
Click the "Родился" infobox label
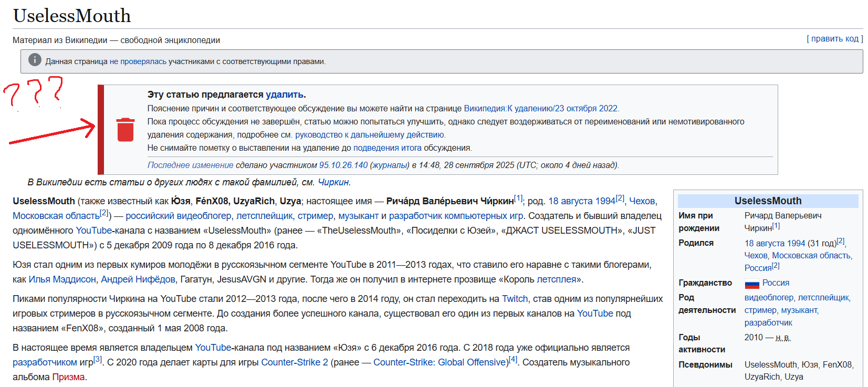point(696,243)
